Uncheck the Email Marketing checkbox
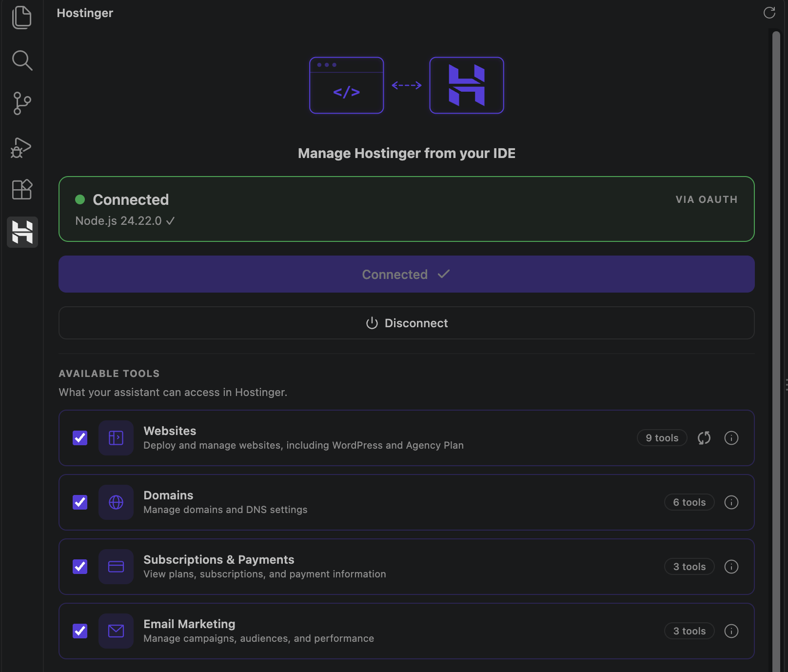Viewport: 788px width, 672px height. 80,631
